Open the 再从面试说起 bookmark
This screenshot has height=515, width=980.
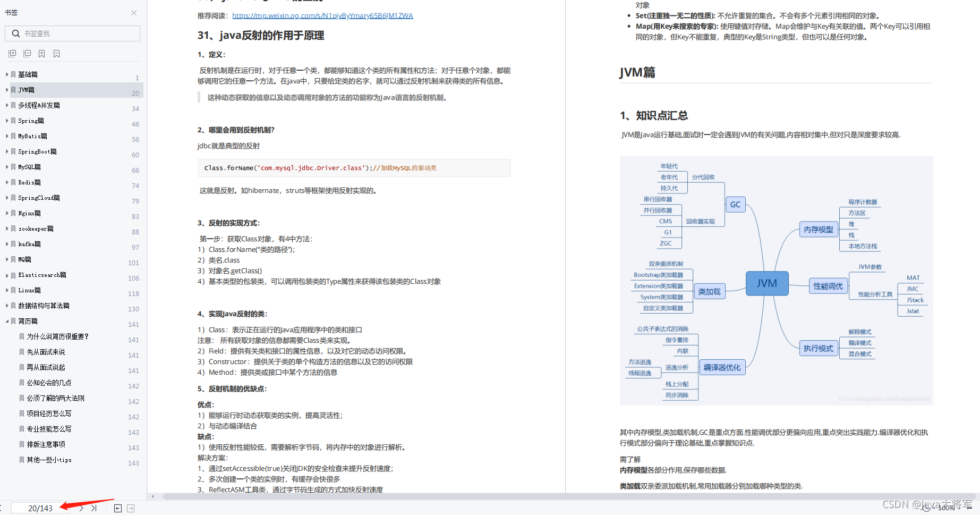point(46,367)
